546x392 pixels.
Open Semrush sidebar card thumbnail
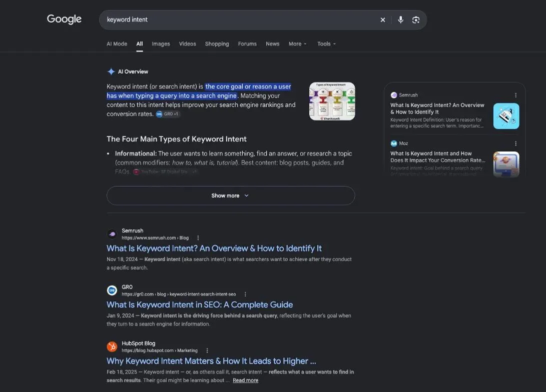coord(506,116)
